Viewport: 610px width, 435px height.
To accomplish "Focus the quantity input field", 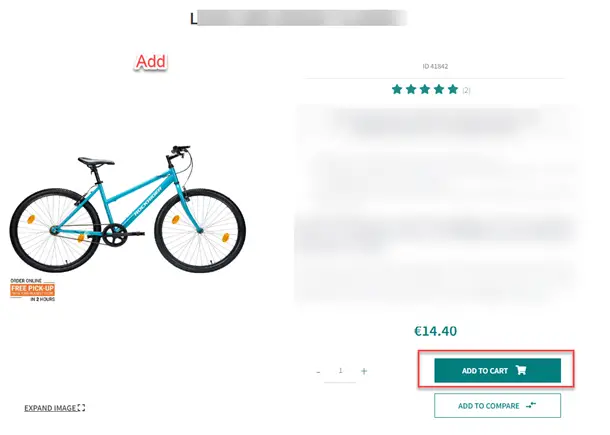I will [x=340, y=373].
